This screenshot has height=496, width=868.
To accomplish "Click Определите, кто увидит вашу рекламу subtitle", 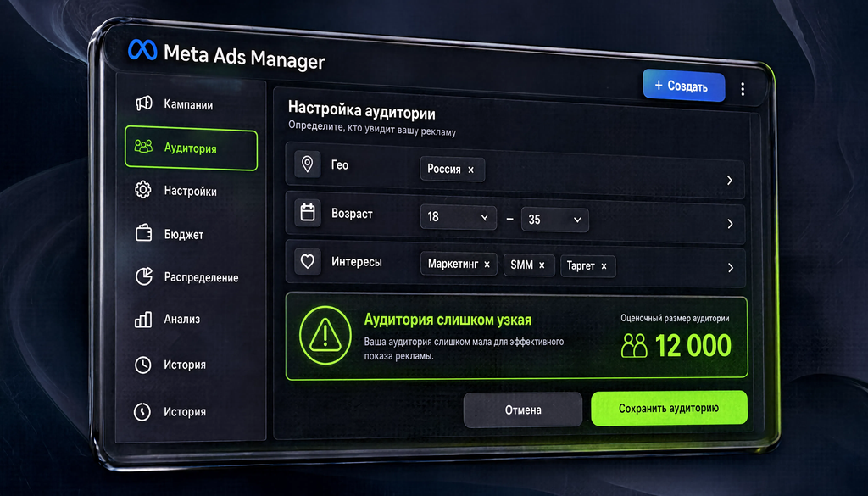I will [372, 128].
